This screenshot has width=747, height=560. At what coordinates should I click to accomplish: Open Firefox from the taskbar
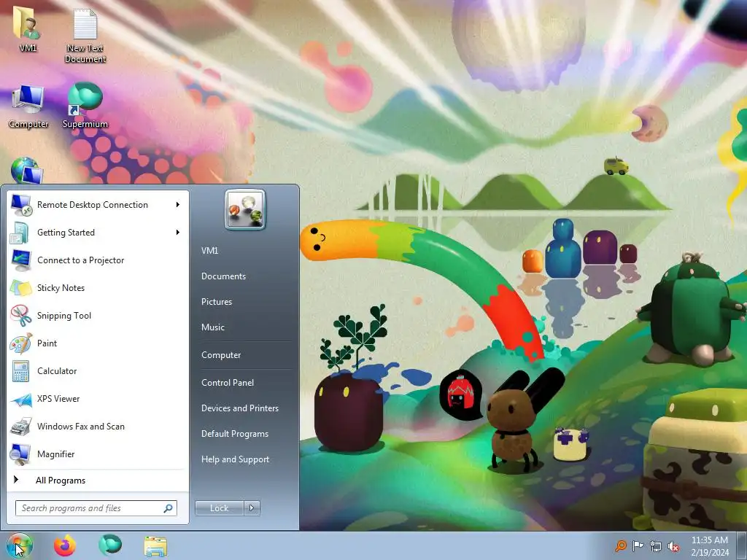pos(65,545)
